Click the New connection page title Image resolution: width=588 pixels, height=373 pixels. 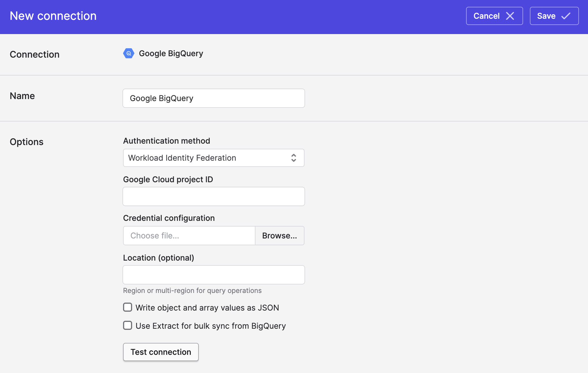point(53,16)
